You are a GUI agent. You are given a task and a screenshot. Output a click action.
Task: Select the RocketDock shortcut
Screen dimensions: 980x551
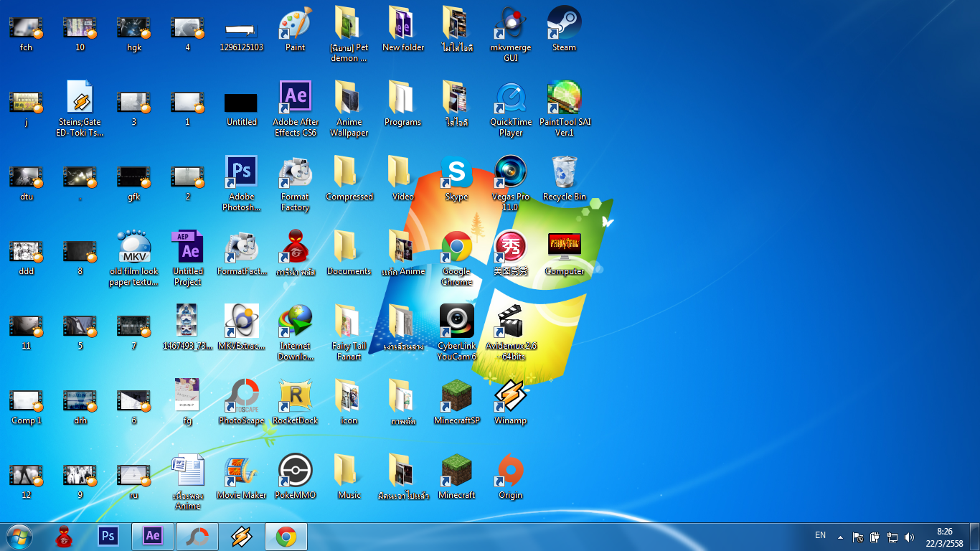[x=295, y=402]
